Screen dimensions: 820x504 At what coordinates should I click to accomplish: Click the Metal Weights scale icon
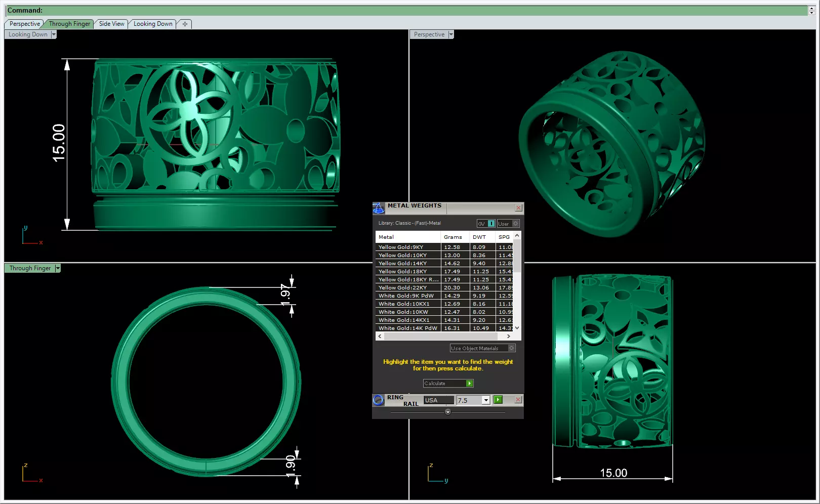point(378,208)
